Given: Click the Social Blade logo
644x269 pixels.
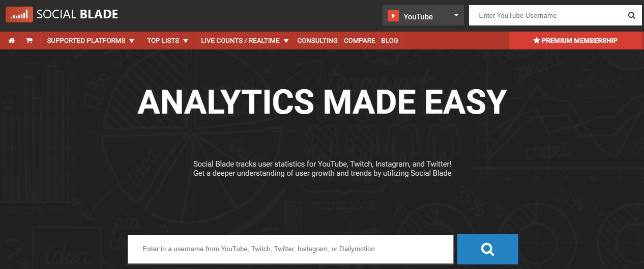Looking at the screenshot, I should 62,15.
